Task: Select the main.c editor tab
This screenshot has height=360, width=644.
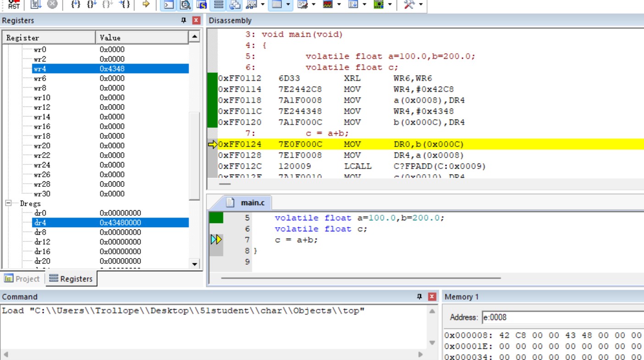Action: (248, 202)
